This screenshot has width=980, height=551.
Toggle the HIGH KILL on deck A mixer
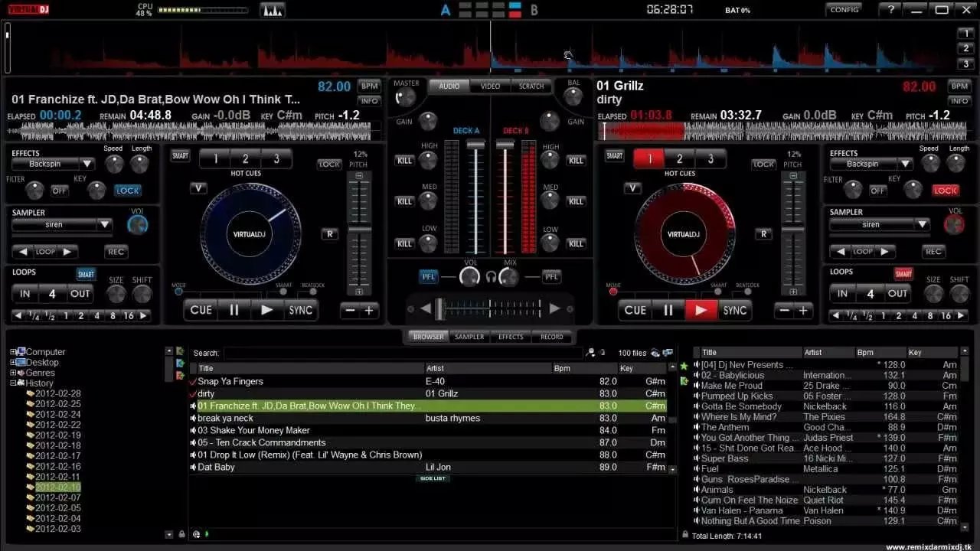coord(404,161)
